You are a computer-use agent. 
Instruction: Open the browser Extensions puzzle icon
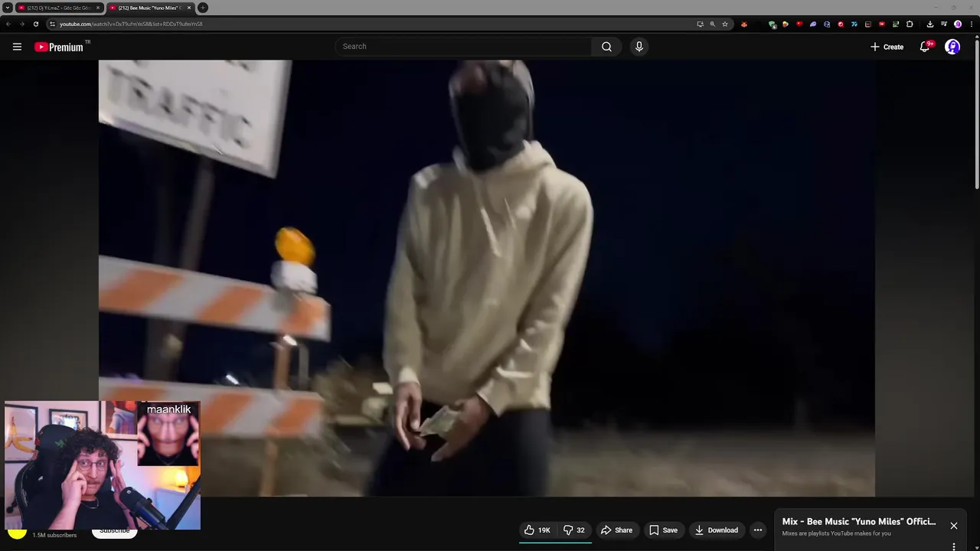[910, 24]
